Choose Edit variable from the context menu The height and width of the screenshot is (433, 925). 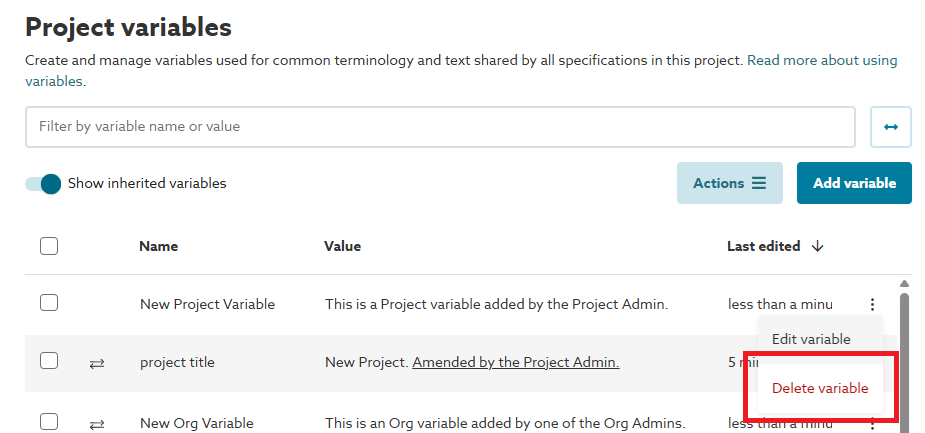click(811, 339)
